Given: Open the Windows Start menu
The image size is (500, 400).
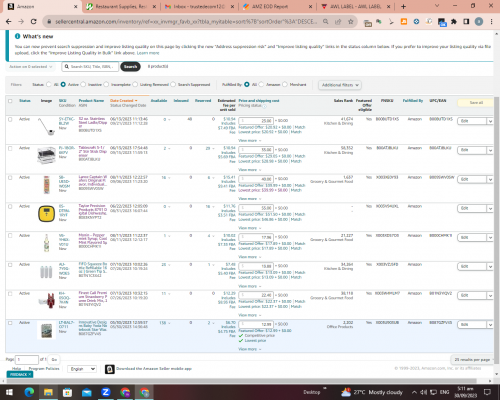Looking at the screenshot, I should [x=9, y=392].
